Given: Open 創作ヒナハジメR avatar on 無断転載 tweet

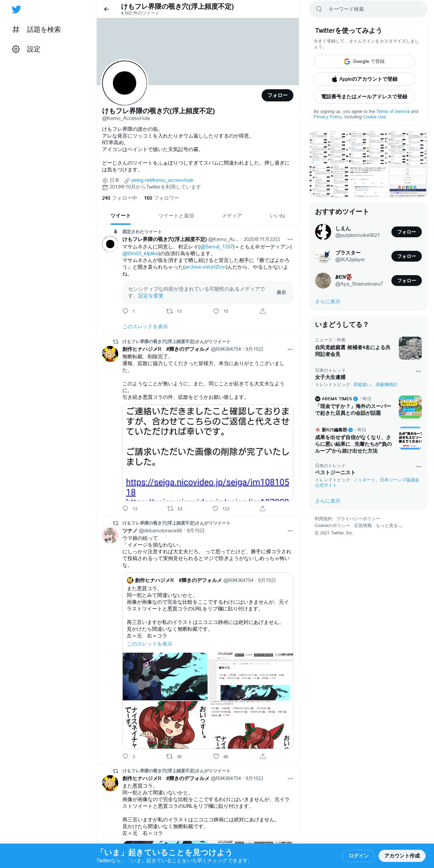Looking at the screenshot, I should (x=110, y=354).
